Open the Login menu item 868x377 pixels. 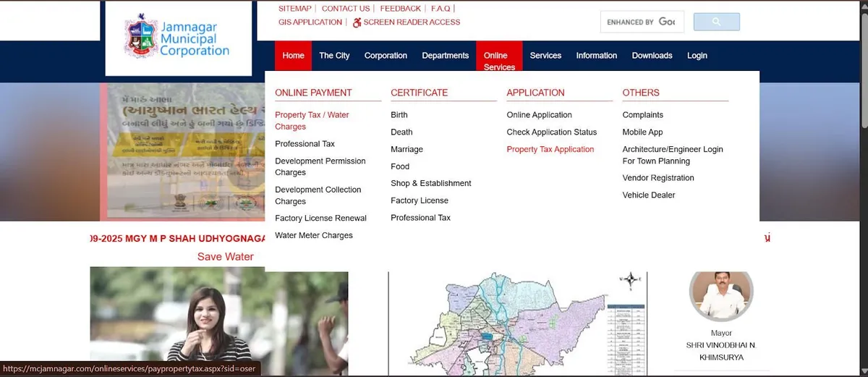[x=697, y=56]
